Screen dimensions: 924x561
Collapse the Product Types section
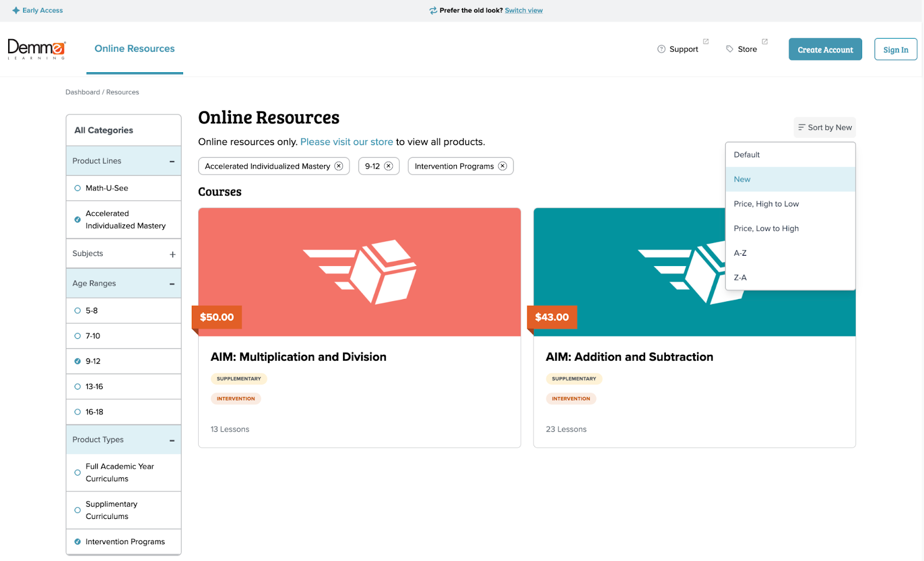172,440
